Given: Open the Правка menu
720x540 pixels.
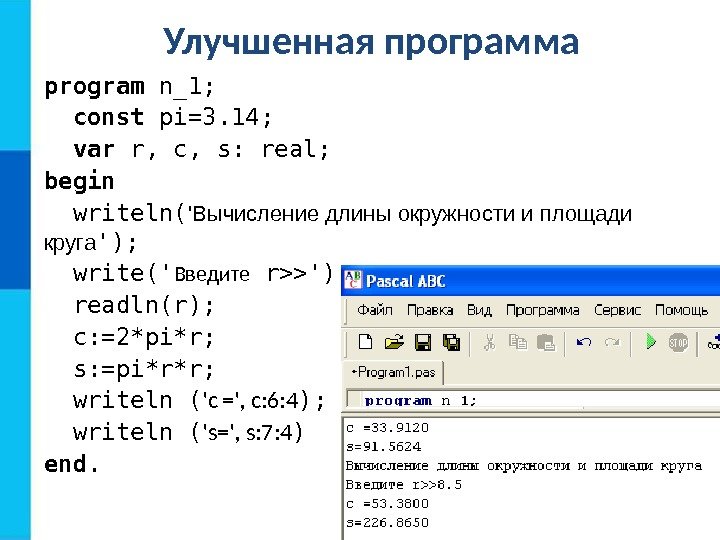Looking at the screenshot, I should 430,310.
